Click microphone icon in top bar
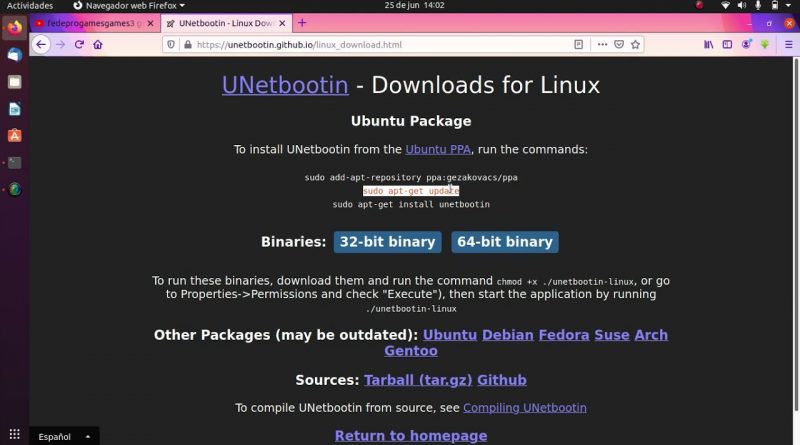This screenshot has height=445, width=800. [x=758, y=5]
